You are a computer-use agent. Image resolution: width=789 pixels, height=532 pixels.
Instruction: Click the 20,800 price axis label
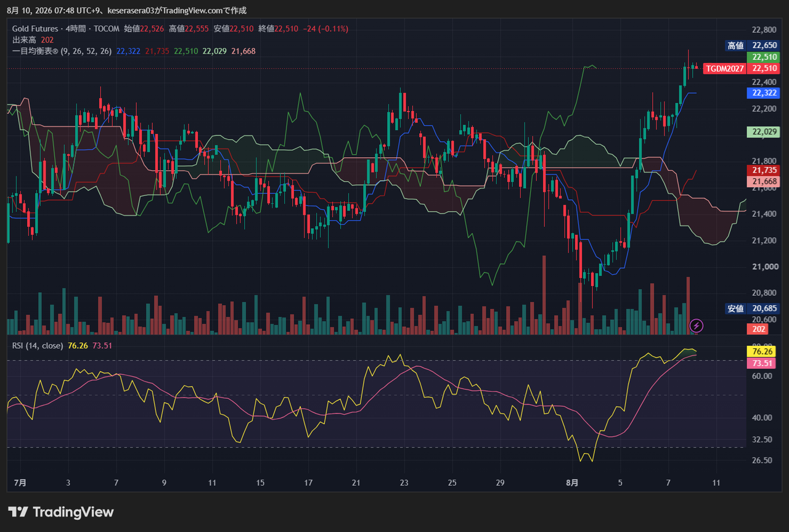coord(764,292)
